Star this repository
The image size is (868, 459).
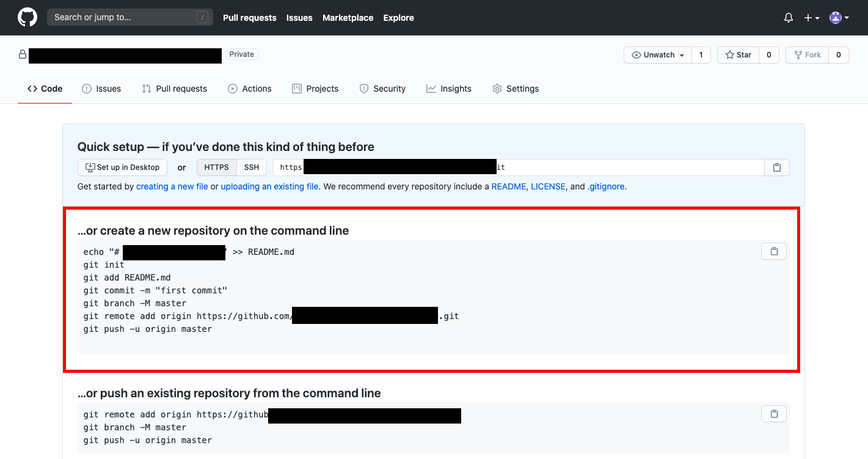pyautogui.click(x=739, y=55)
